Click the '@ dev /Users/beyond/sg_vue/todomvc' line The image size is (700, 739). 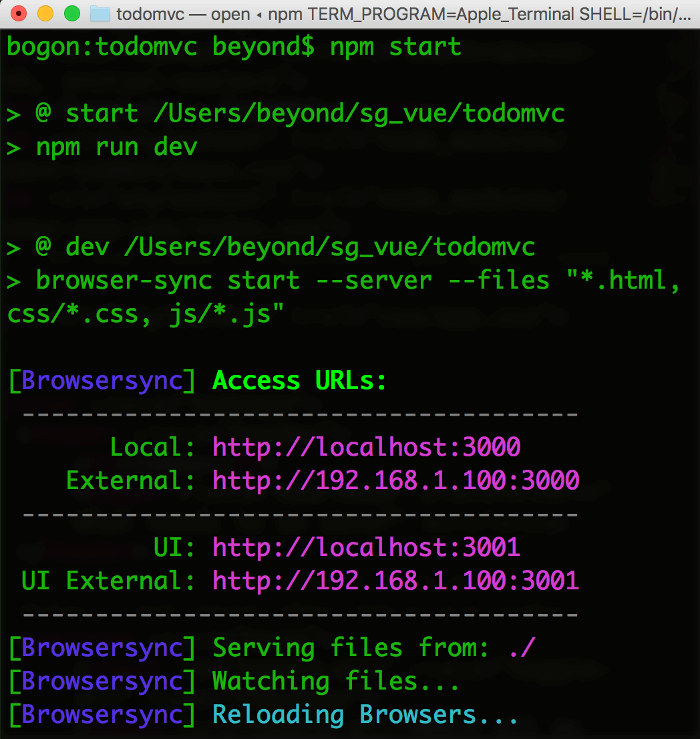pyautogui.click(x=271, y=247)
